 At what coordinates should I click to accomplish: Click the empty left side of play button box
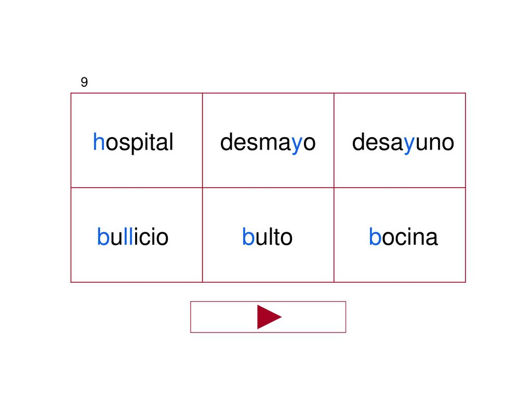tap(224, 317)
